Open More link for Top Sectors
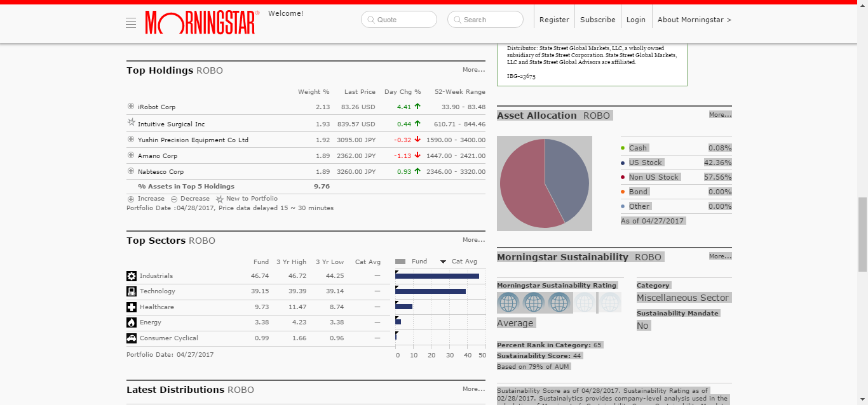 [474, 240]
